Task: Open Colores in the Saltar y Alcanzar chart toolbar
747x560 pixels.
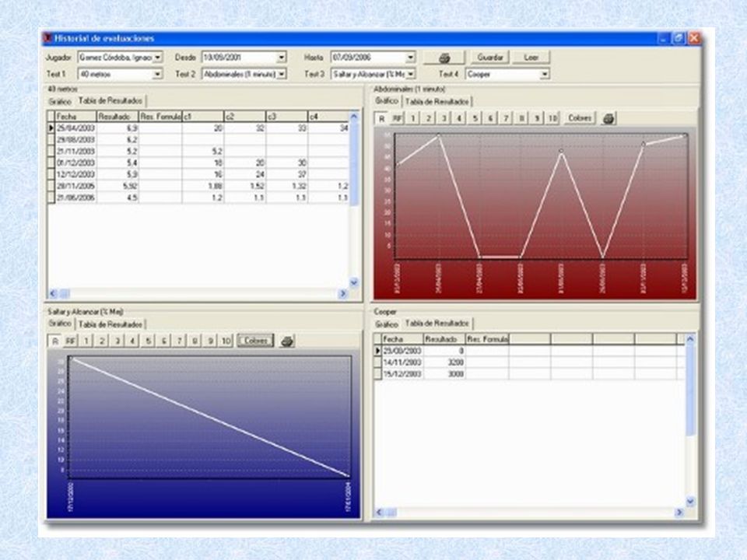Action: point(256,341)
